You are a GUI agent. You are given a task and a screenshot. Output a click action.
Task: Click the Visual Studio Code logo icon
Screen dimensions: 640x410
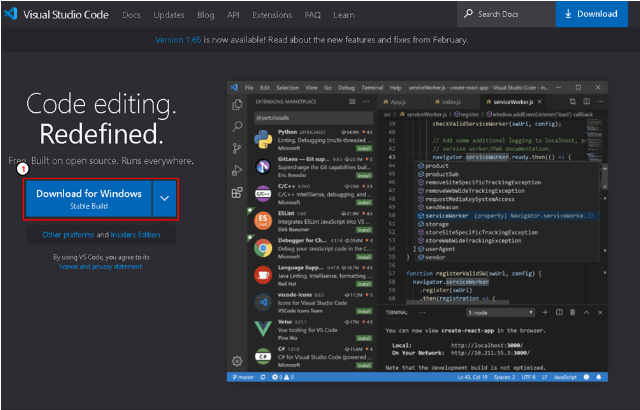point(11,14)
